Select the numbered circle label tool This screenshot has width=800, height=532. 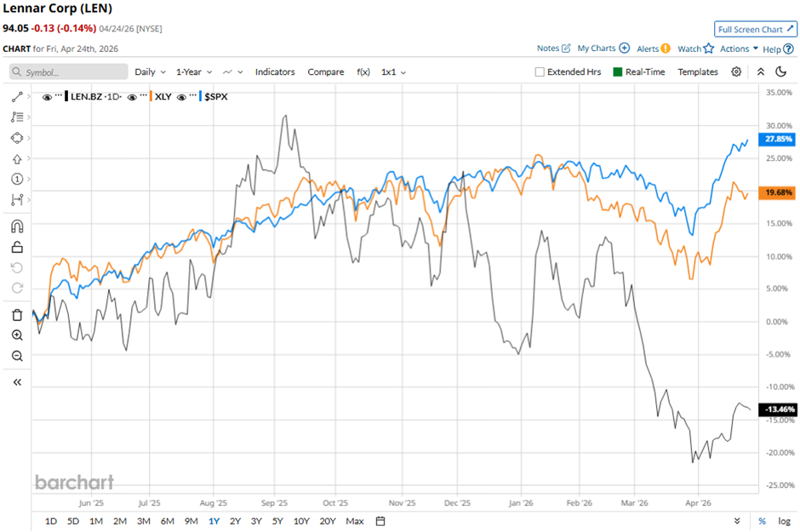pos(17,179)
